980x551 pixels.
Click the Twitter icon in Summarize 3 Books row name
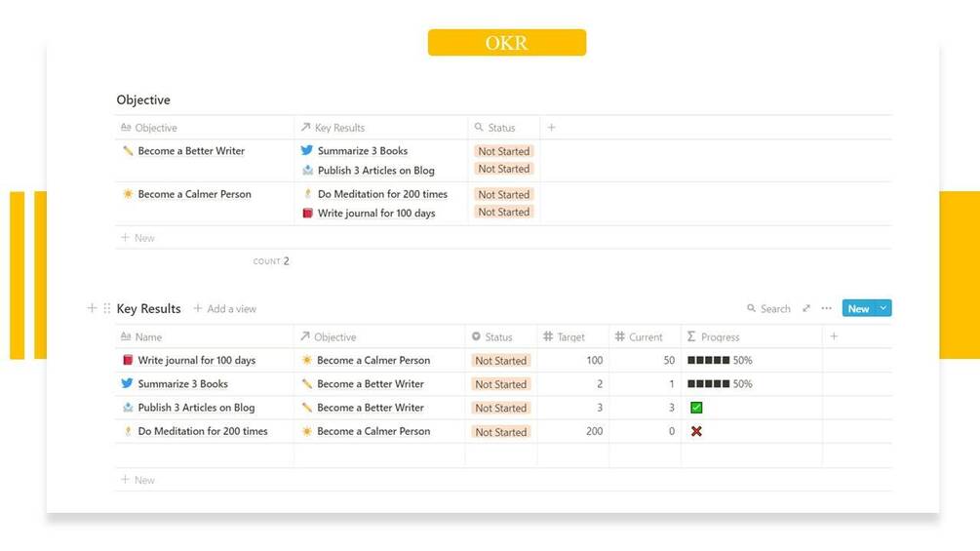pyautogui.click(x=128, y=383)
